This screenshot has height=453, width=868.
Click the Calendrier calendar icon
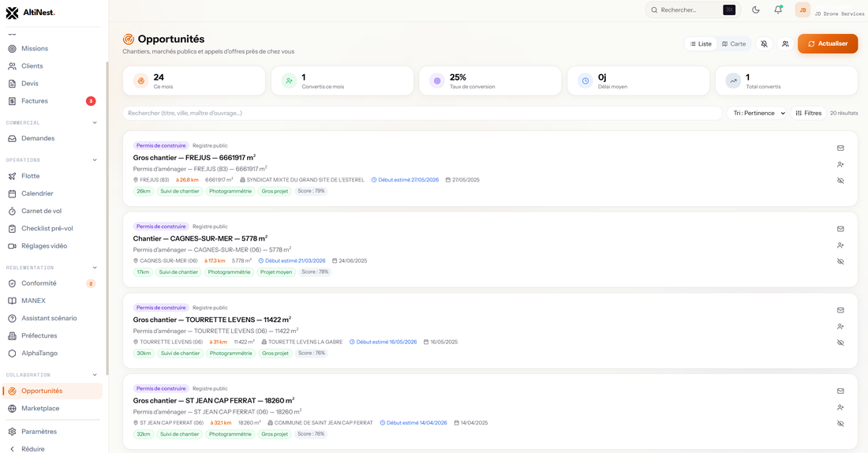(12, 194)
